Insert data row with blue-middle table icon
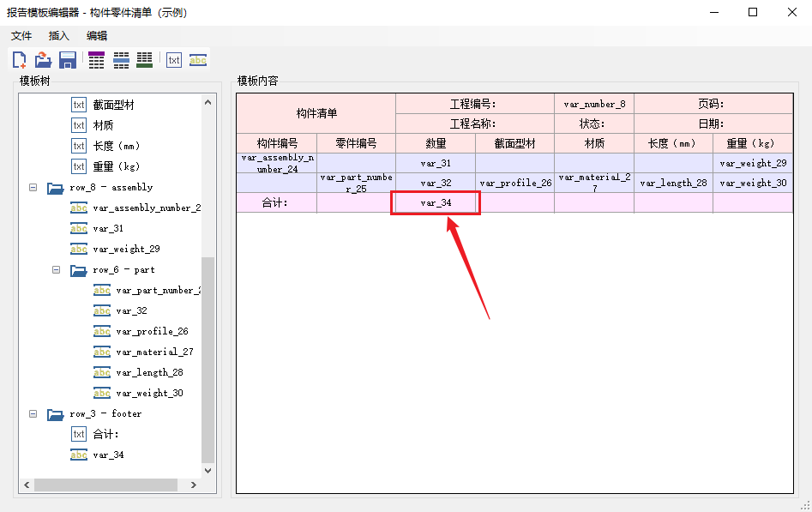This screenshot has width=812, height=512. [x=121, y=60]
